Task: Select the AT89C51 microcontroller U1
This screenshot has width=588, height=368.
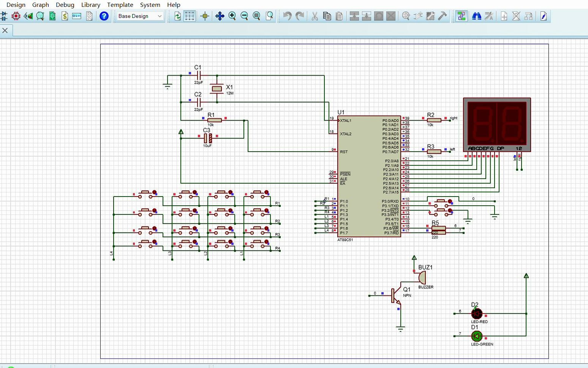Action: 369,176
